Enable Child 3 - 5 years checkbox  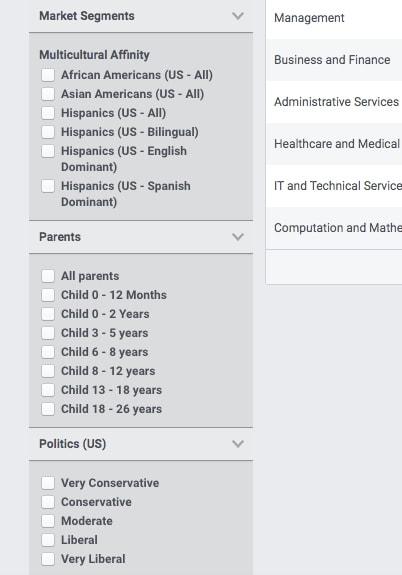tap(48, 333)
